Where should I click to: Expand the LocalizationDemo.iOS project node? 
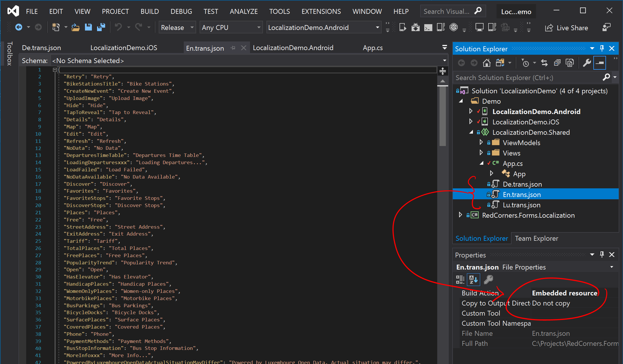(x=471, y=122)
